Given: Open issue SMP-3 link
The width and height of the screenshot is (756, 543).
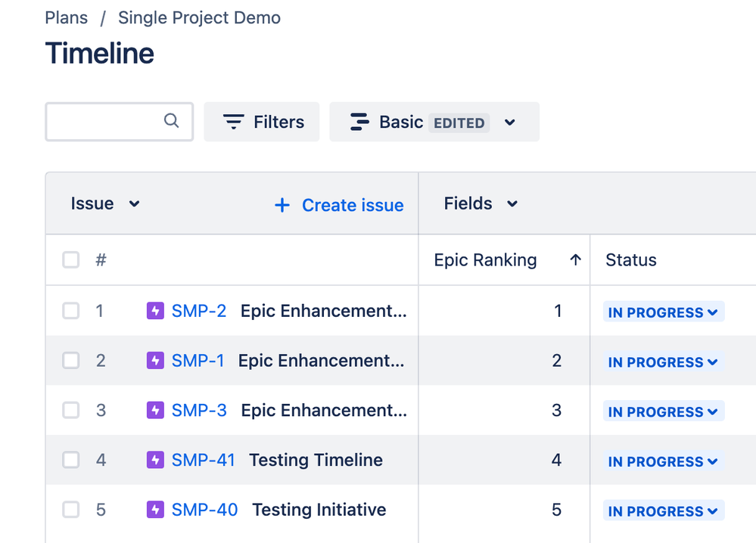Looking at the screenshot, I should coord(199,410).
